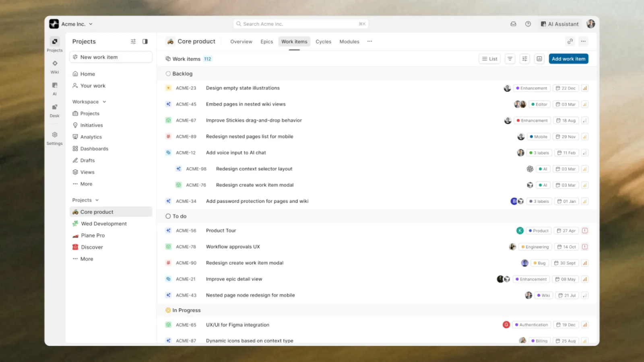Click New work item button
The width and height of the screenshot is (644, 362).
tap(111, 57)
